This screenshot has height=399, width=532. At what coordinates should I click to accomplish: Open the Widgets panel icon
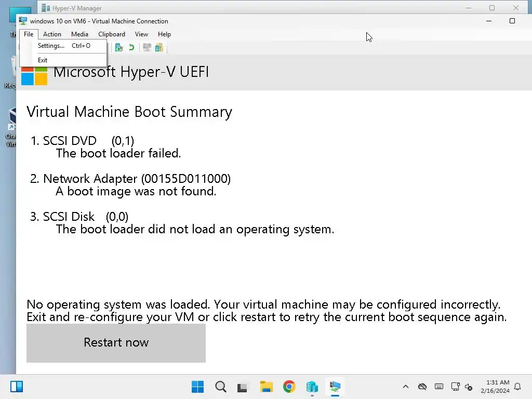point(17,387)
